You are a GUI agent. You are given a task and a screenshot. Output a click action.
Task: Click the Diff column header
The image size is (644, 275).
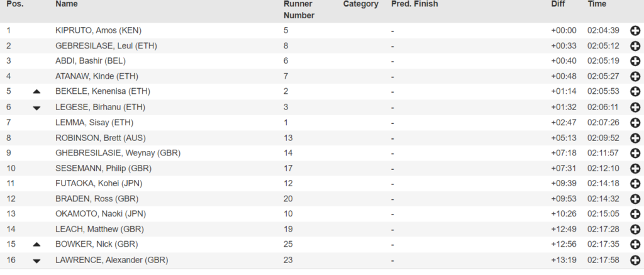click(557, 4)
